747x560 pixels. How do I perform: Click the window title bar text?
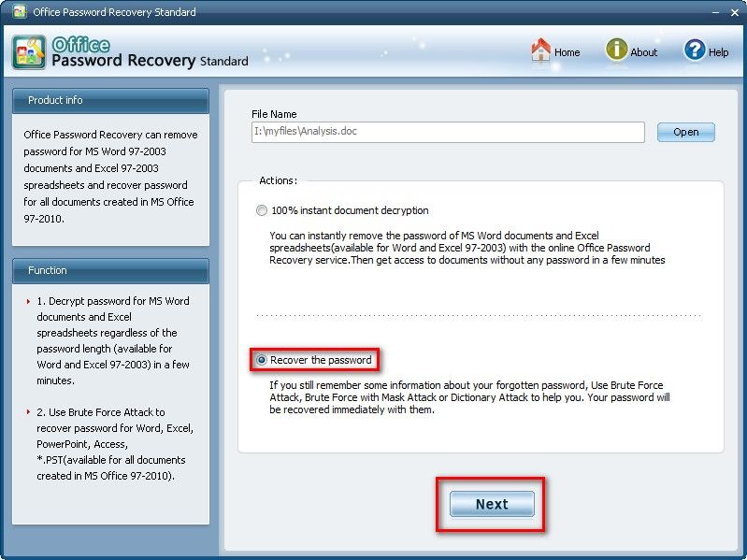pyautogui.click(x=115, y=12)
